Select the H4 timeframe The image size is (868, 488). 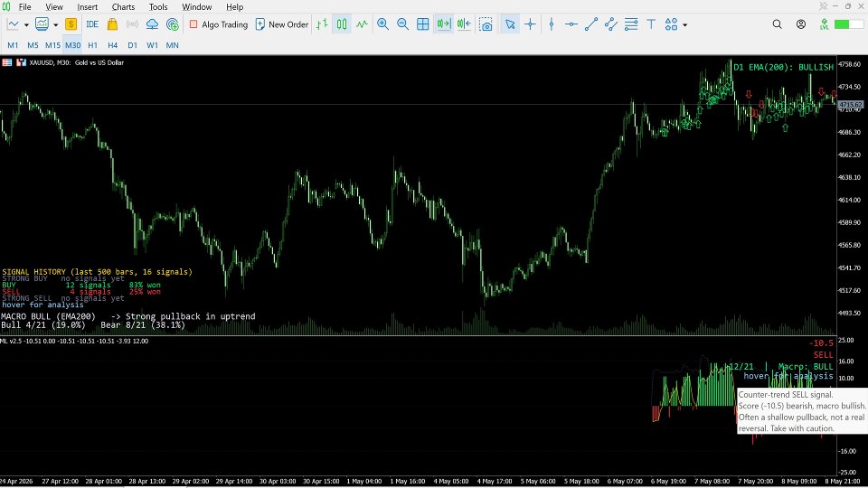pos(112,45)
